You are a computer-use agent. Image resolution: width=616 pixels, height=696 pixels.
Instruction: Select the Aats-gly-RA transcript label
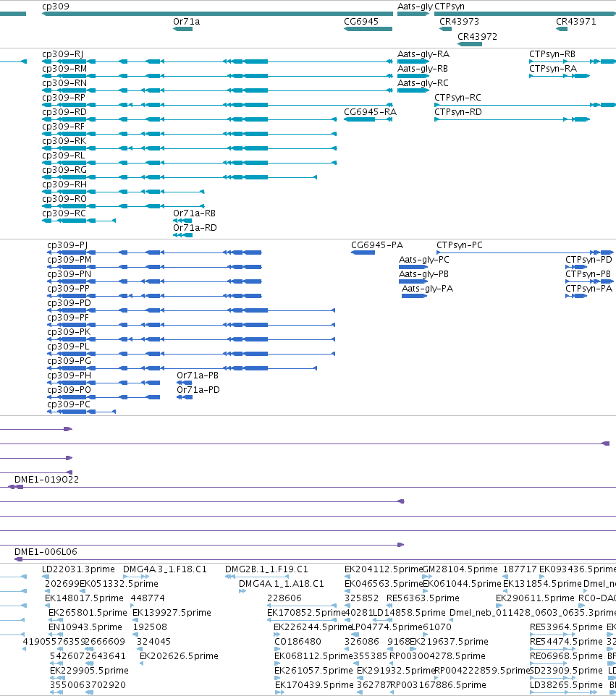(x=423, y=54)
